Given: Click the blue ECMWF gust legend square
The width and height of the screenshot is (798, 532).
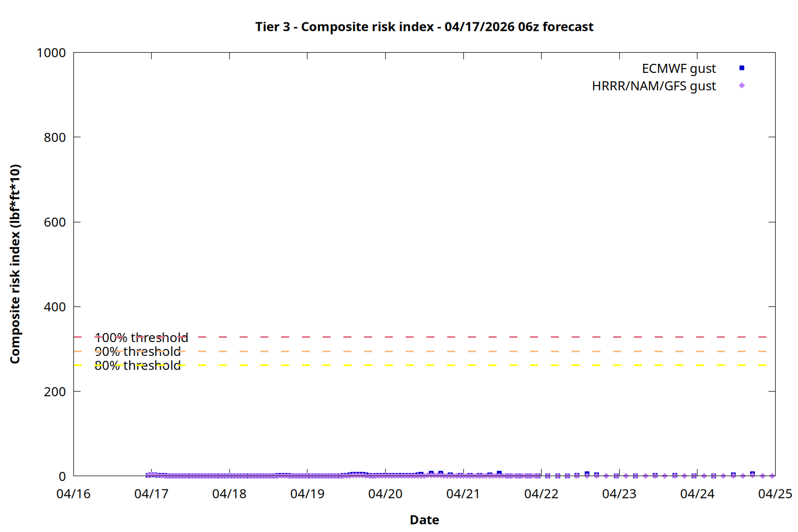Looking at the screenshot, I should coord(742,68).
